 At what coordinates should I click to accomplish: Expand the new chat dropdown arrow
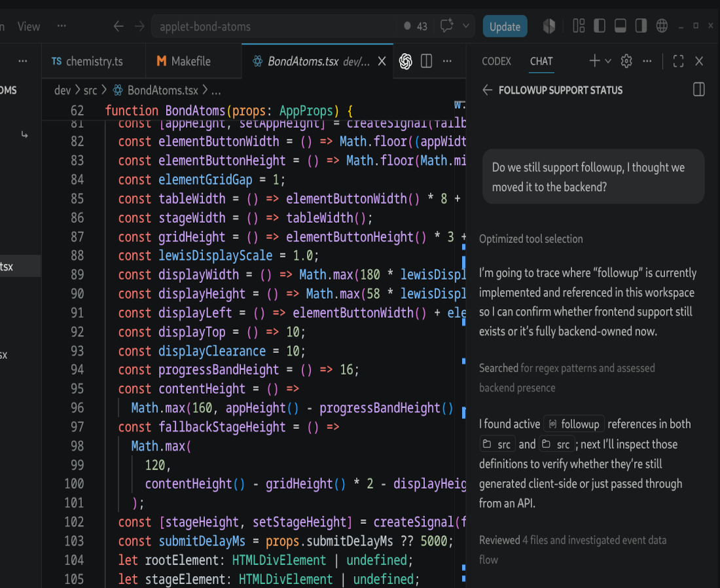coord(608,61)
